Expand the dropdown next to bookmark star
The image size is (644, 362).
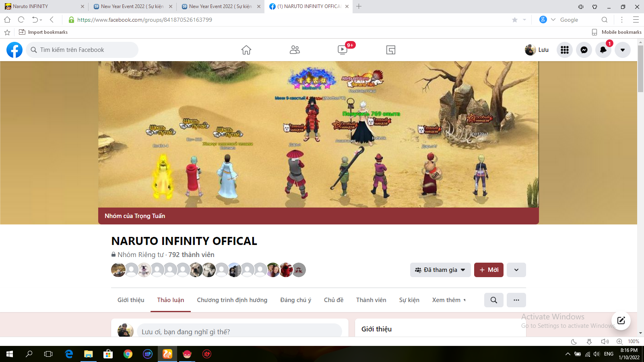(524, 20)
